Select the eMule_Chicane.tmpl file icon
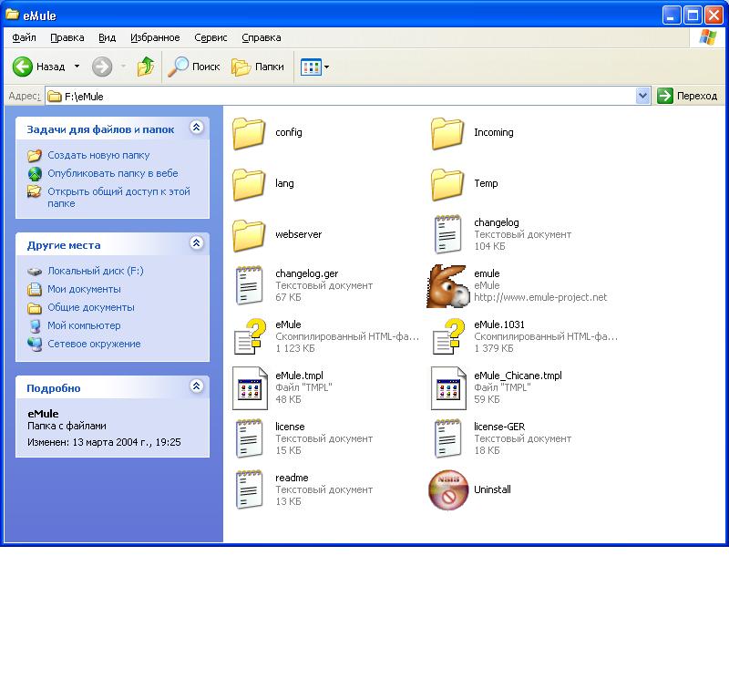The height and width of the screenshot is (700, 729). (x=448, y=388)
